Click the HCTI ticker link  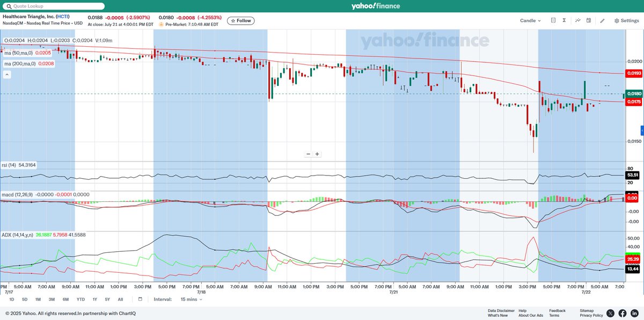coord(62,17)
